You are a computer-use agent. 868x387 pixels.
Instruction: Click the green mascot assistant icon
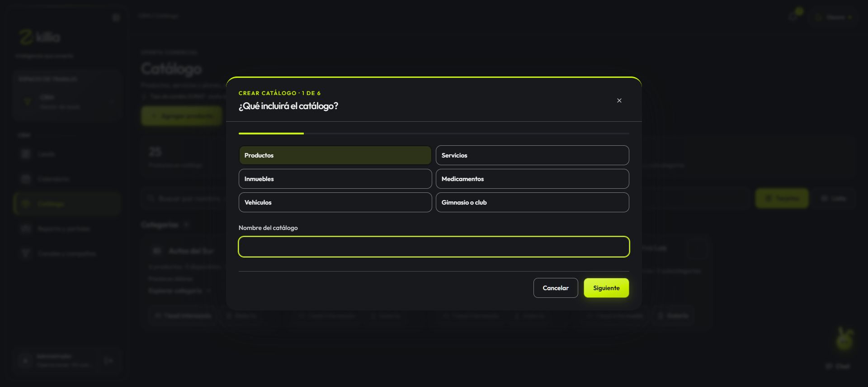(844, 339)
